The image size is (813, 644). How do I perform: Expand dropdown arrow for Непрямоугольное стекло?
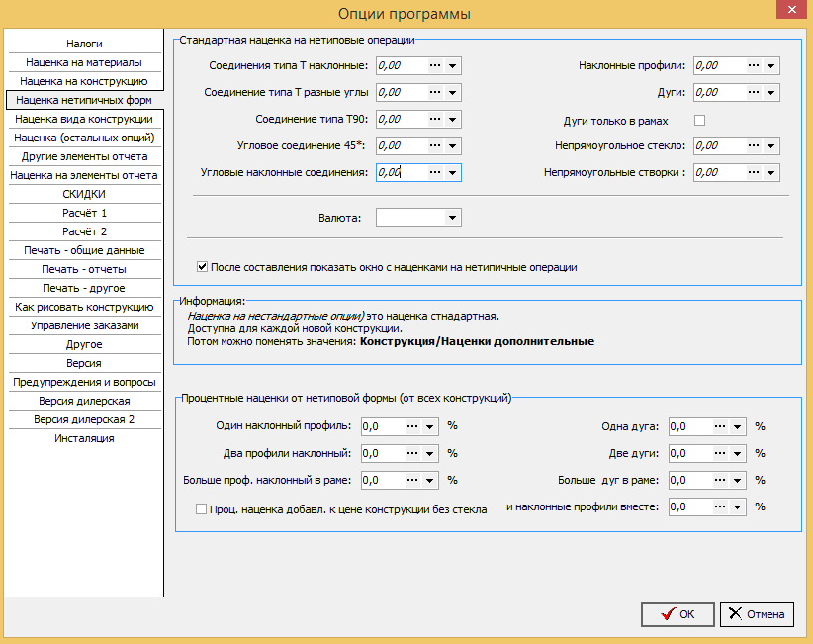(x=770, y=146)
